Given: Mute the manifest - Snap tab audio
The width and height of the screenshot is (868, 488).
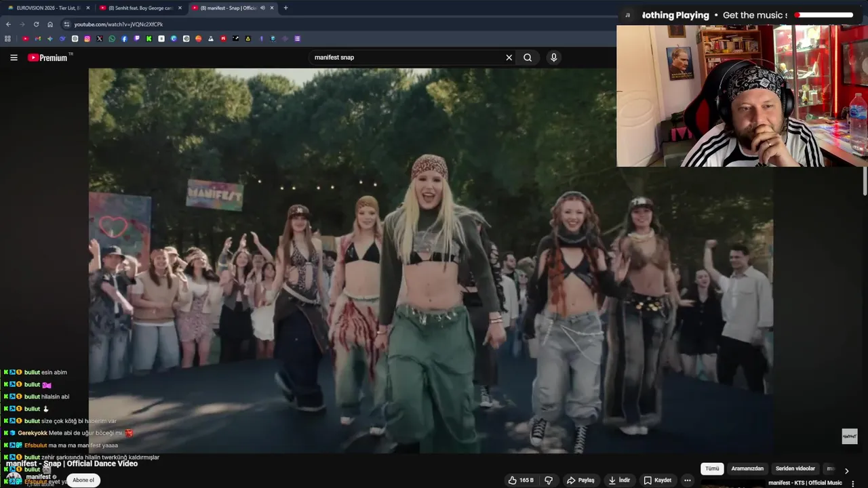Looking at the screenshot, I should 262,8.
